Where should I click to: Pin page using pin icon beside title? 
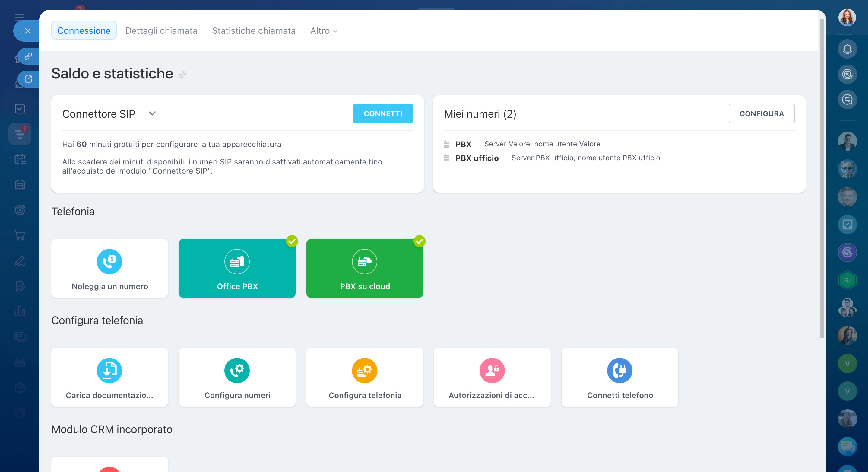coord(182,75)
